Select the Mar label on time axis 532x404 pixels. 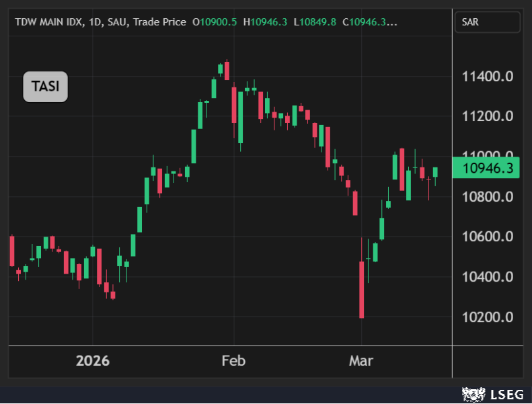(360, 361)
